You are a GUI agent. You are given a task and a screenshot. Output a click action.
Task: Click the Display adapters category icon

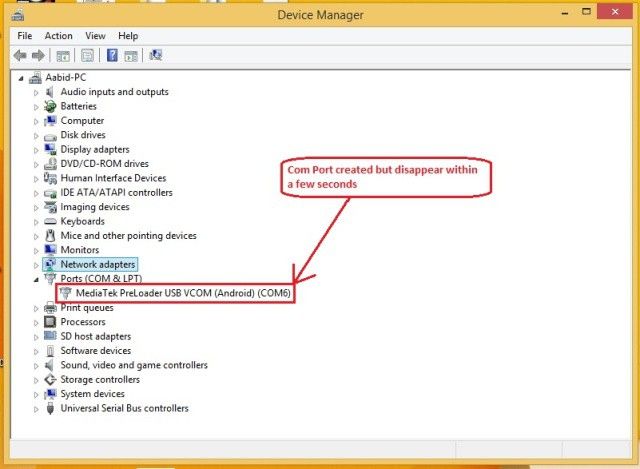pyautogui.click(x=50, y=149)
